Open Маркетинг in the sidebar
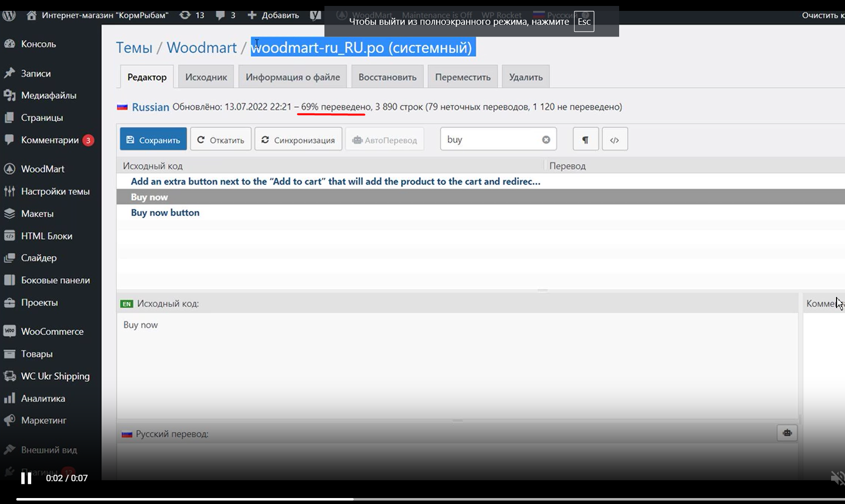This screenshot has width=845, height=504. coord(44,420)
